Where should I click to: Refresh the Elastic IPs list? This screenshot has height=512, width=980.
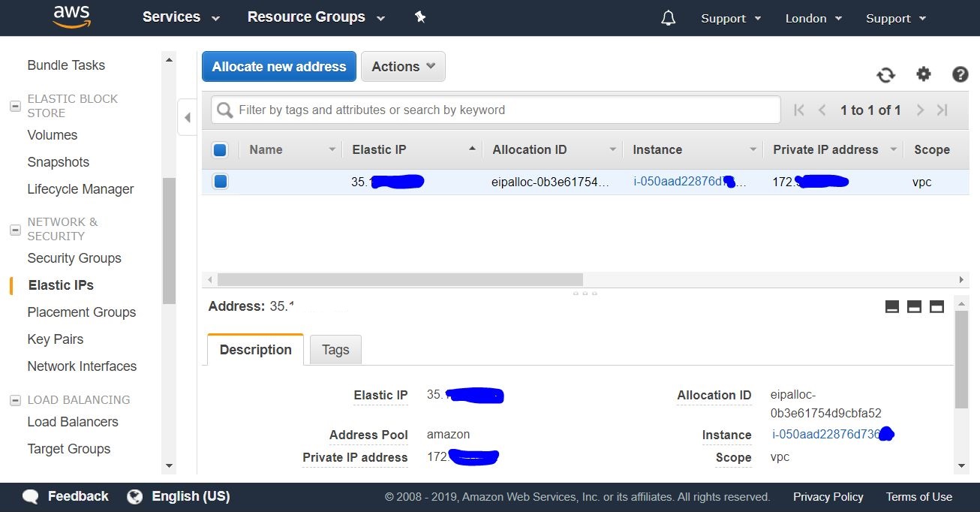(885, 74)
